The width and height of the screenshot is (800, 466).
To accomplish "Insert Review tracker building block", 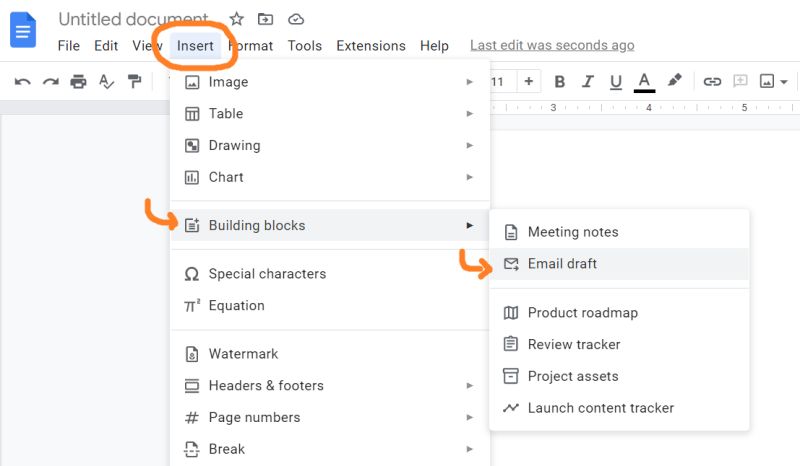I will pyautogui.click(x=619, y=345).
